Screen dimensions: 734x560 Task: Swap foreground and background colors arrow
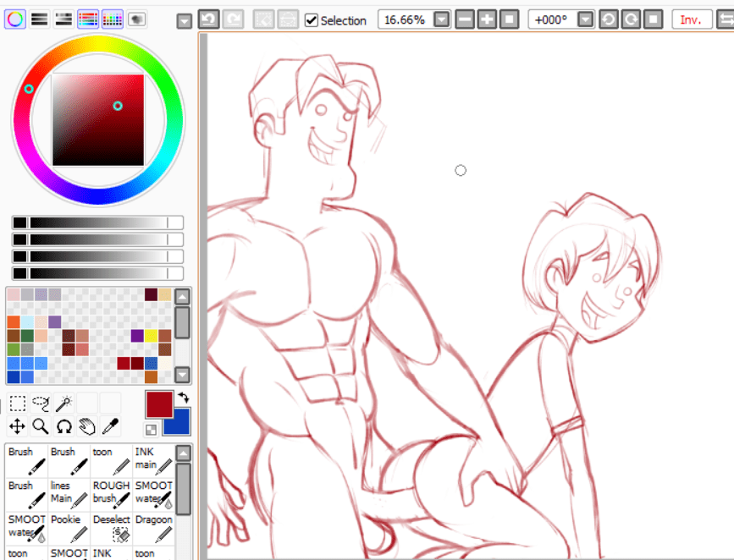(183, 398)
